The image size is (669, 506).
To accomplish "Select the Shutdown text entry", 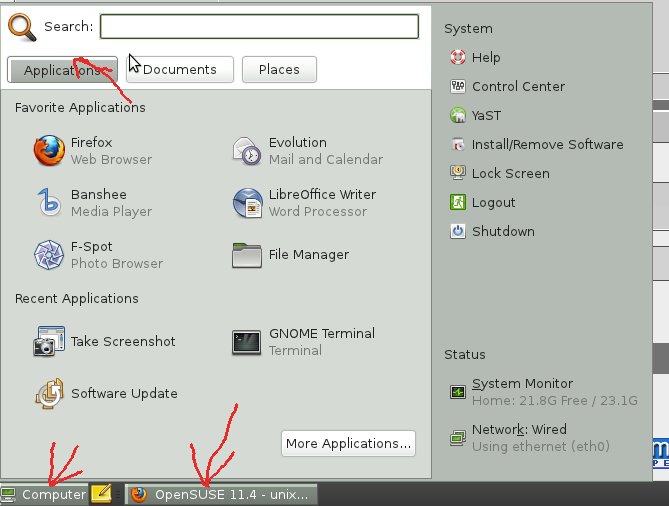I will point(503,231).
